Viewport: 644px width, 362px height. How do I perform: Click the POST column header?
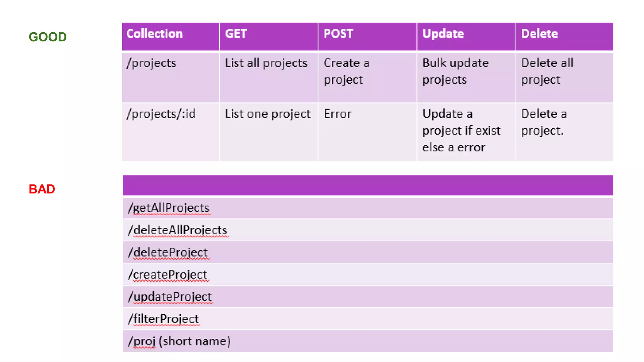tap(338, 34)
